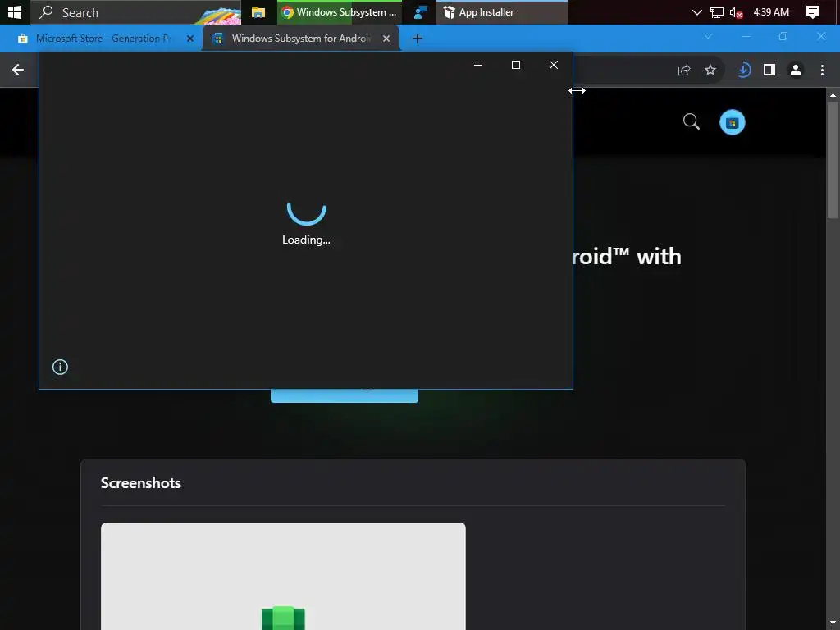Show hidden system tray icons
The image size is (840, 630).
point(696,11)
